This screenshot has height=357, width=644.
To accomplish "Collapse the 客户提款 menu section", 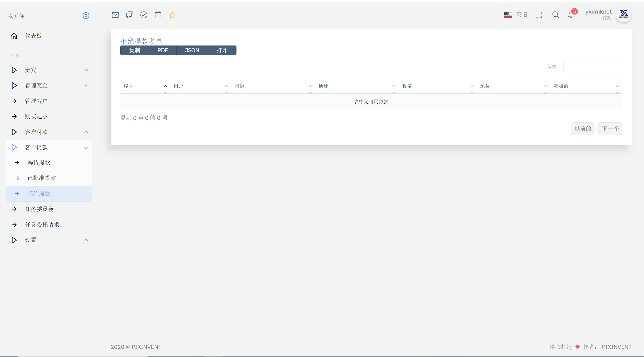I will pyautogui.click(x=49, y=147).
